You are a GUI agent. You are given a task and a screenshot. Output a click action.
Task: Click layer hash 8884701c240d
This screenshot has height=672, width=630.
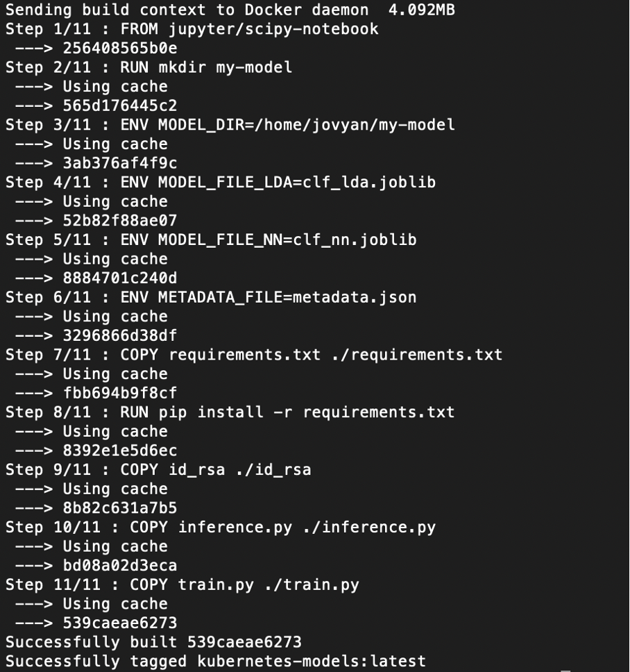(x=119, y=278)
